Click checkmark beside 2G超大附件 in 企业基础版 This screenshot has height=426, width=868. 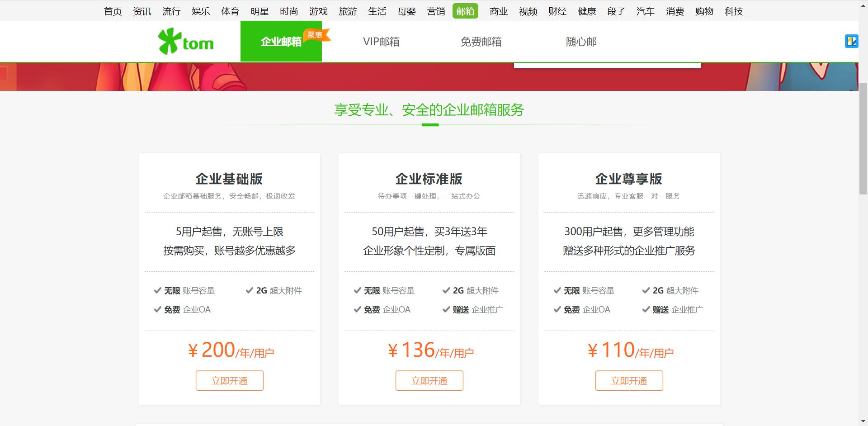click(x=249, y=290)
